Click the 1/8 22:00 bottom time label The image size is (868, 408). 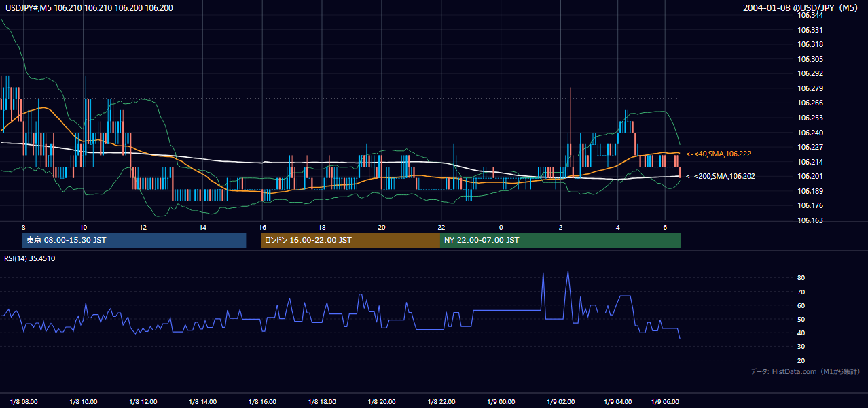pos(441,402)
